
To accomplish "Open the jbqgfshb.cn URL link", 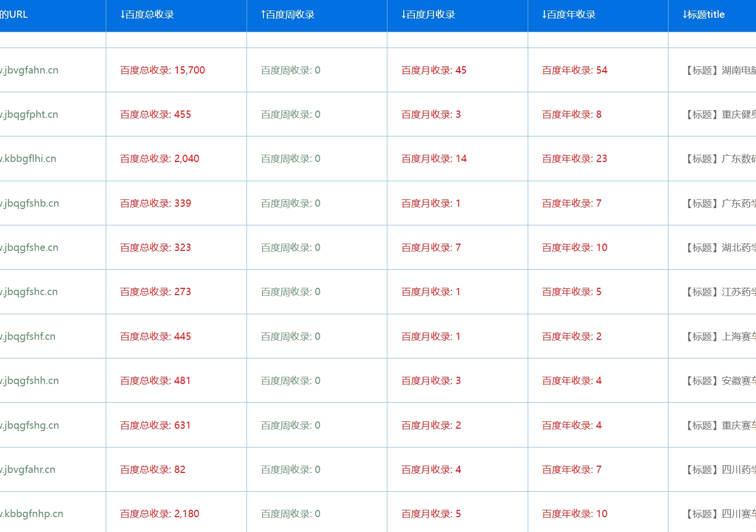I will tap(29, 203).
